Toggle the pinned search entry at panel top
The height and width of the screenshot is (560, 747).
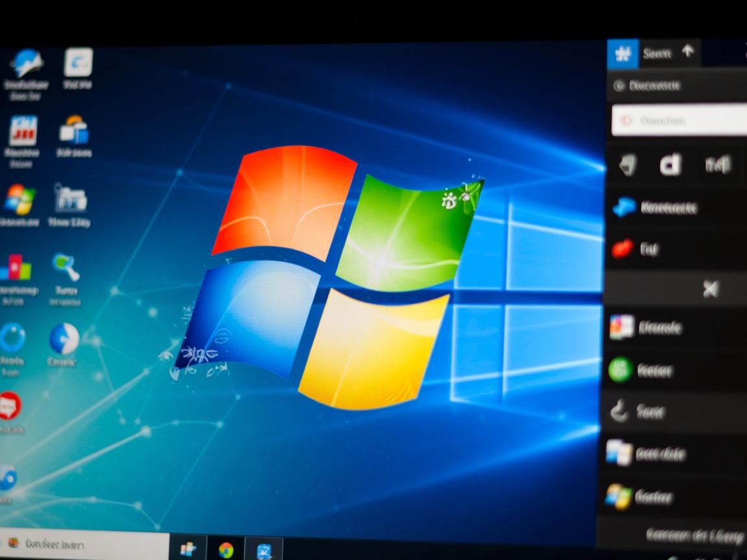click(x=655, y=86)
